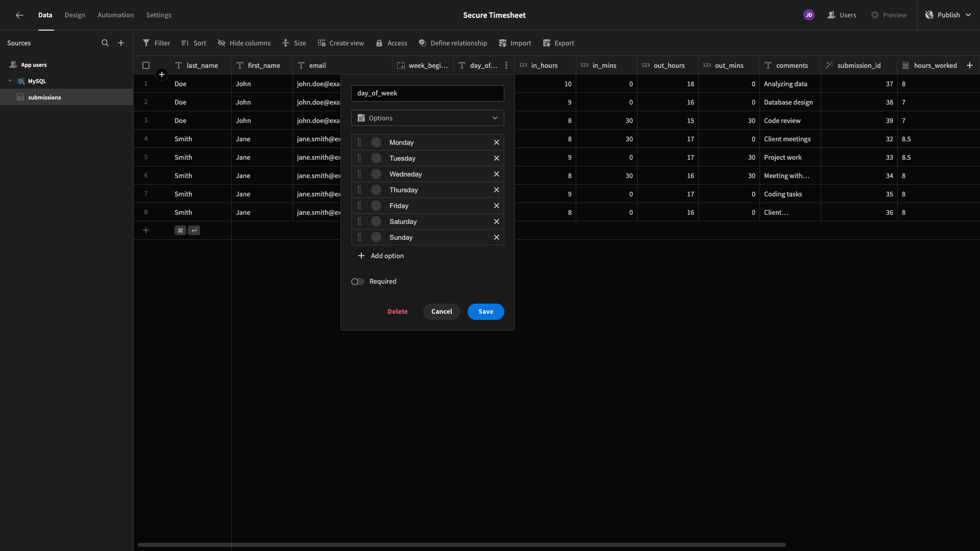This screenshot has width=980, height=551.
Task: Switch to the Automation tab
Action: pyautogui.click(x=116, y=15)
